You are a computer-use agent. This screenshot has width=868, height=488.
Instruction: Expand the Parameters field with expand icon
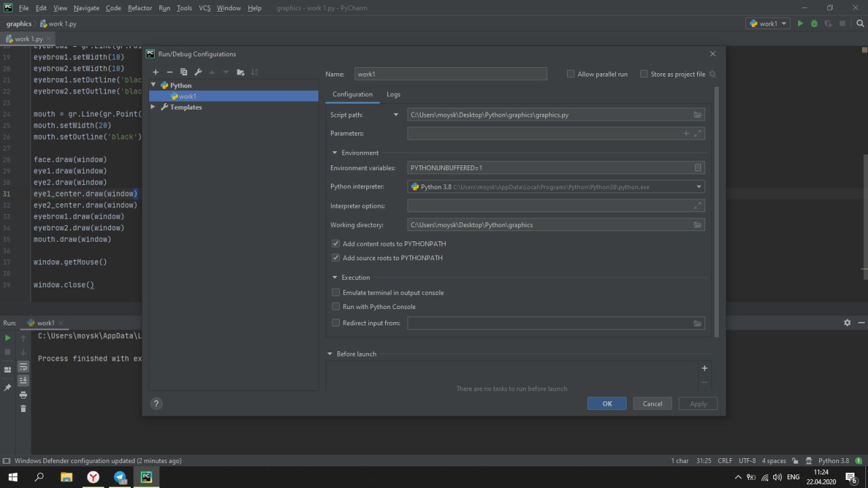click(698, 134)
